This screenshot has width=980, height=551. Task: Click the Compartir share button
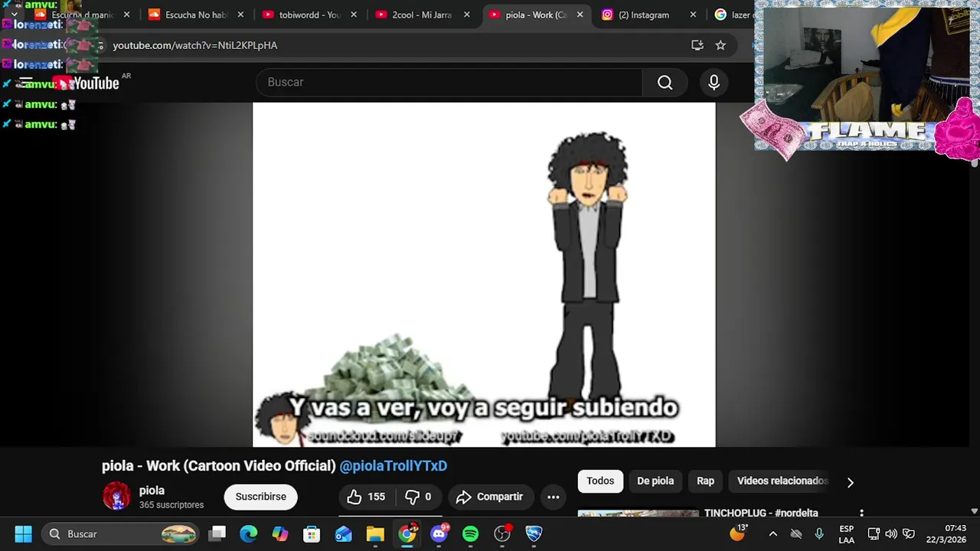(x=490, y=497)
